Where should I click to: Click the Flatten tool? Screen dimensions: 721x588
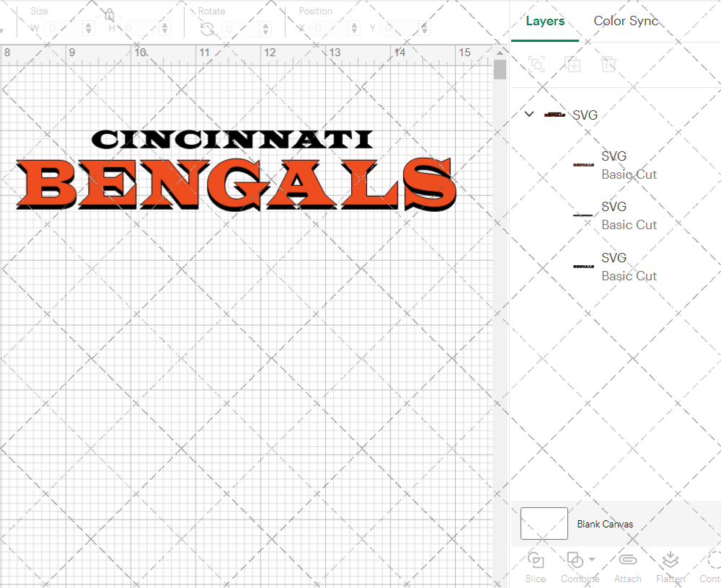click(x=671, y=567)
